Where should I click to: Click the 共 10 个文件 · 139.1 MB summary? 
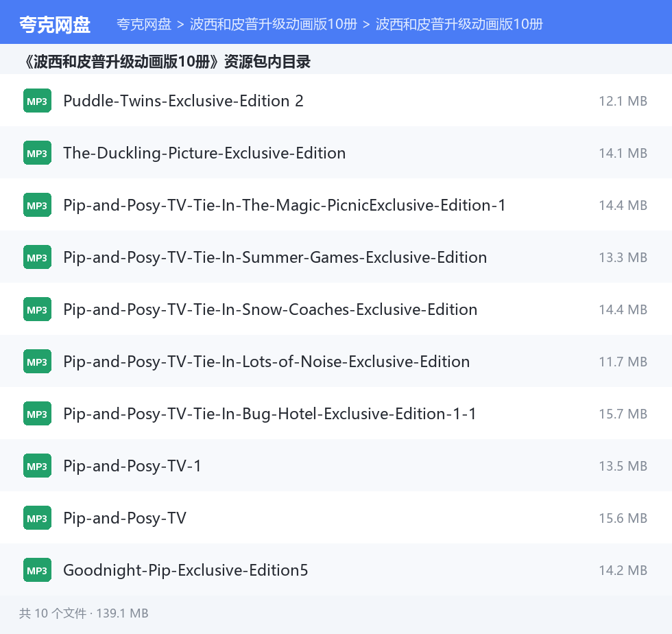[84, 613]
